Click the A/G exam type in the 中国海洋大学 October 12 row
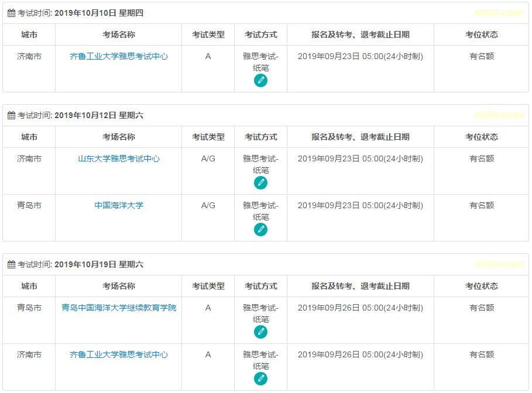The image size is (532, 393). (208, 206)
